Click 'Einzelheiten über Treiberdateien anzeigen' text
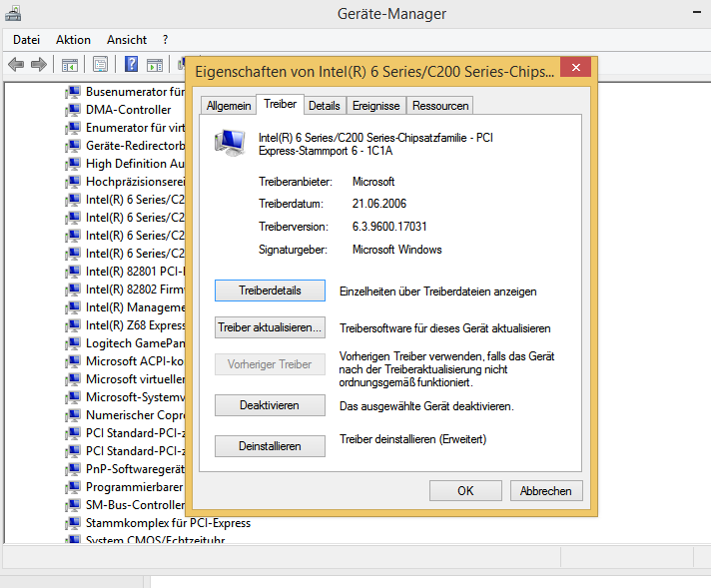The height and width of the screenshot is (588, 711). click(x=437, y=292)
